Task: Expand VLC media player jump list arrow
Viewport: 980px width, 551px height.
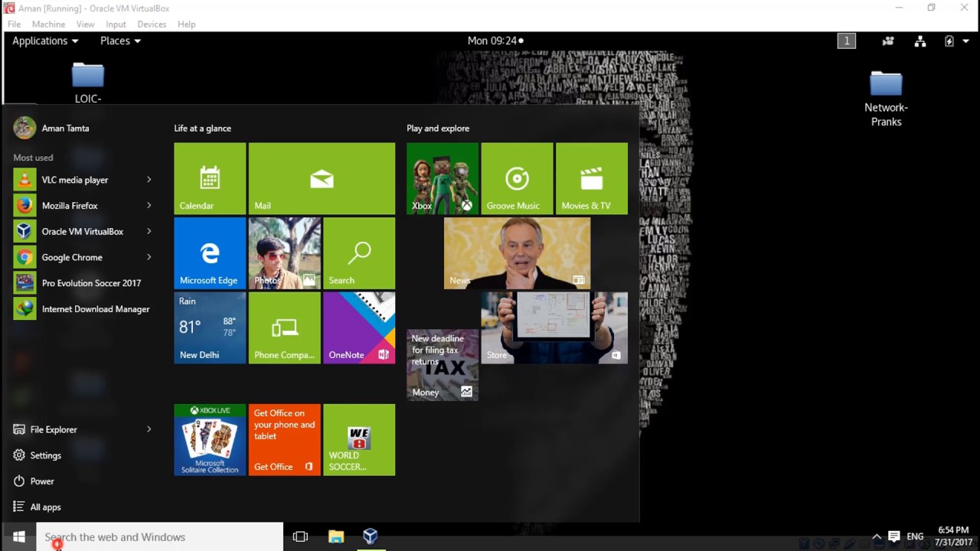Action: coord(149,180)
